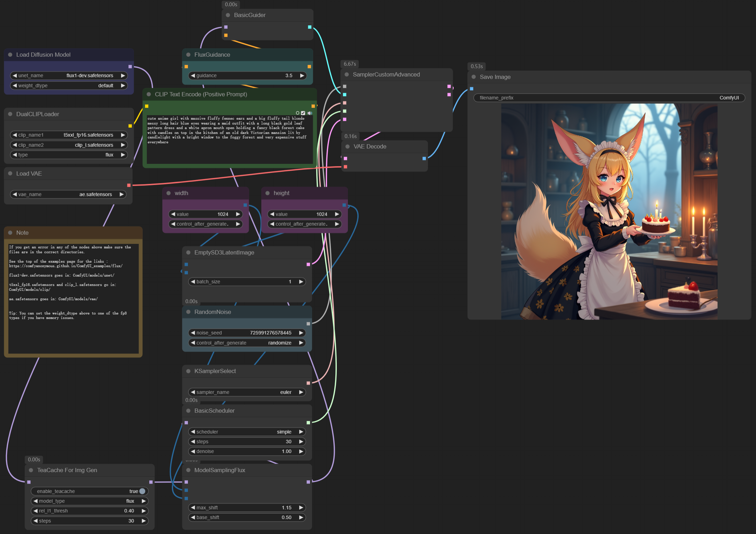Open the scheduler dropdown showing simple
This screenshot has height=534, width=756.
(x=247, y=432)
